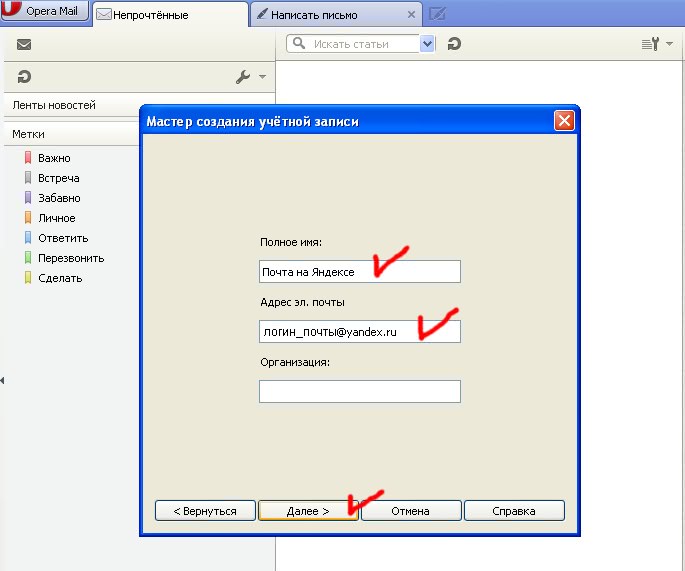Image resolution: width=685 pixels, height=571 pixels.
Task: Open the dropdown arrow beside view settings
Action: (669, 44)
